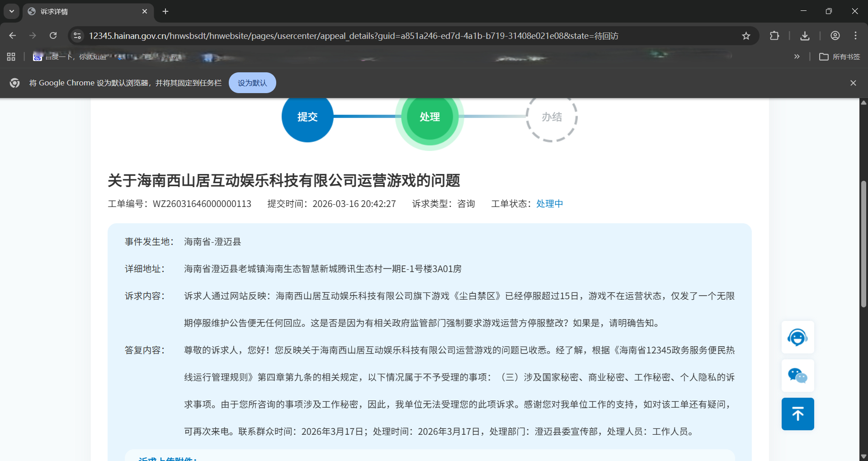Open the downloads icon
868x461 pixels.
tap(805, 36)
